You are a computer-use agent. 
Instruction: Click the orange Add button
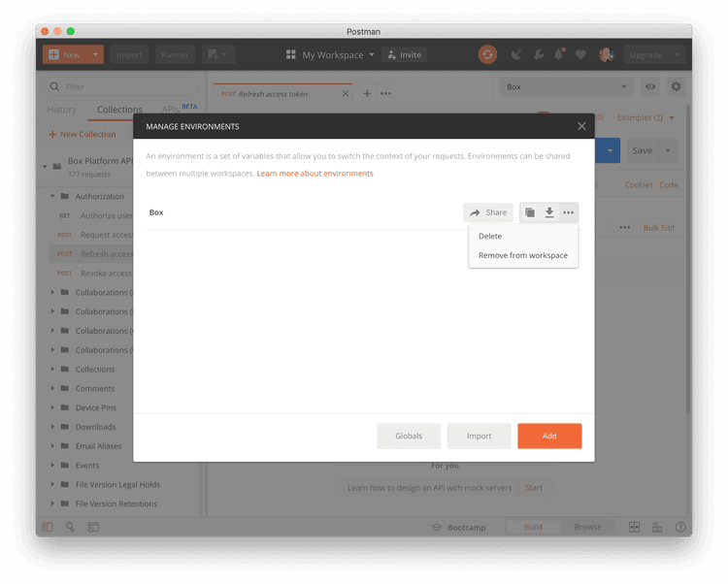[549, 436]
